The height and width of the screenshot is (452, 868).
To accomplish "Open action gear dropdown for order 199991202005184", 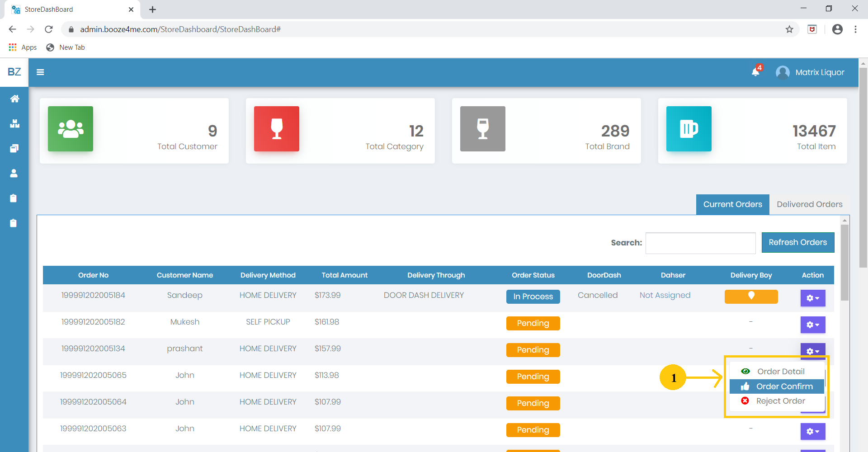I will pos(813,298).
